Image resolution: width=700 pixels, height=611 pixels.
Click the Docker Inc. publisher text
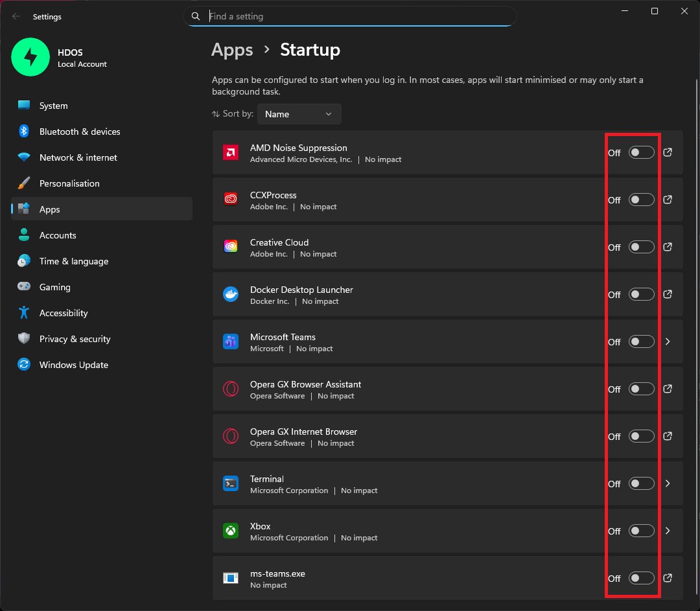[x=270, y=302]
